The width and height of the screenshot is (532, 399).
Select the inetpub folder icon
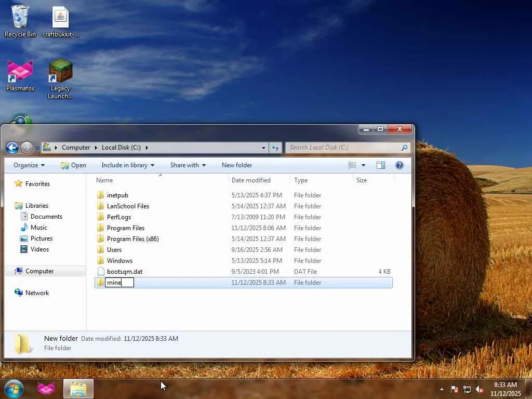click(x=100, y=195)
